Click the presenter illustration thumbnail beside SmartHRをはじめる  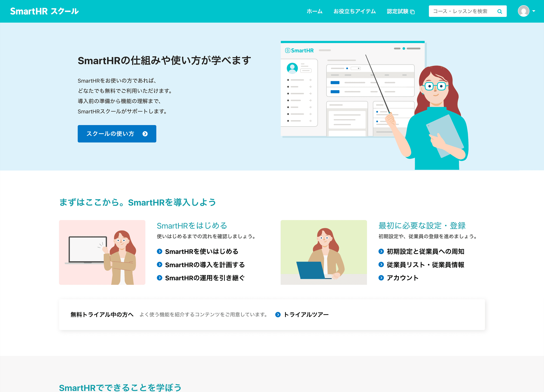[x=102, y=252]
